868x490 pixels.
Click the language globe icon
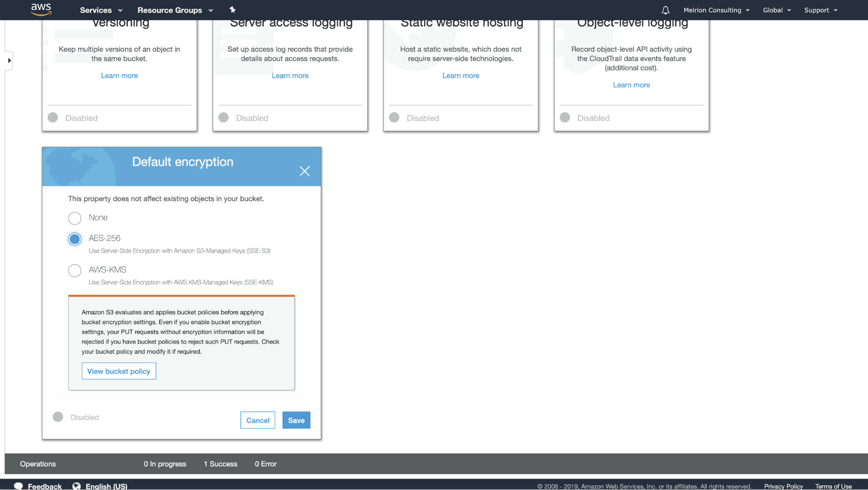(76, 486)
